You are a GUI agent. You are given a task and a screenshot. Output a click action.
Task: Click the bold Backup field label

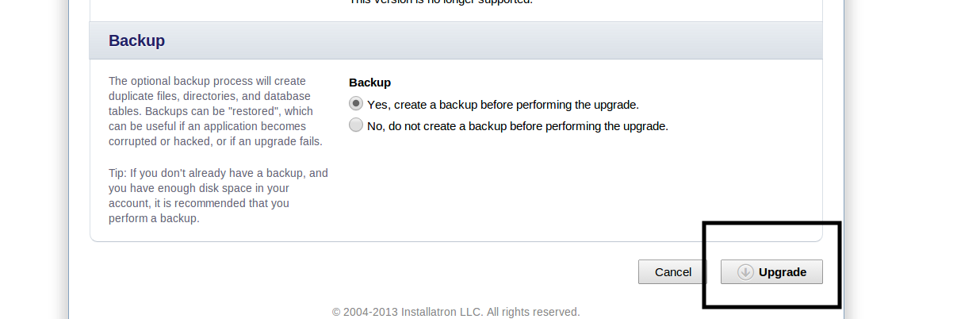tap(369, 83)
